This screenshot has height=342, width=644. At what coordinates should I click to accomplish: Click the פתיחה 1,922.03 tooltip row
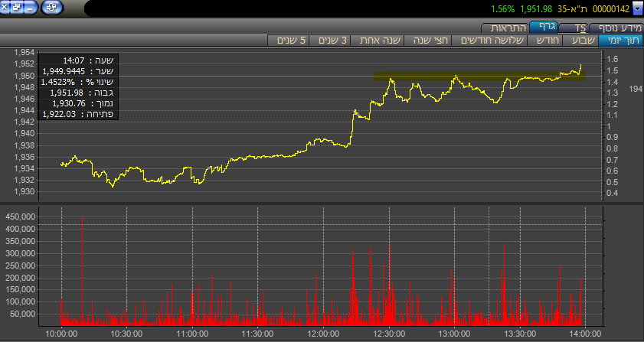pyautogui.click(x=78, y=114)
